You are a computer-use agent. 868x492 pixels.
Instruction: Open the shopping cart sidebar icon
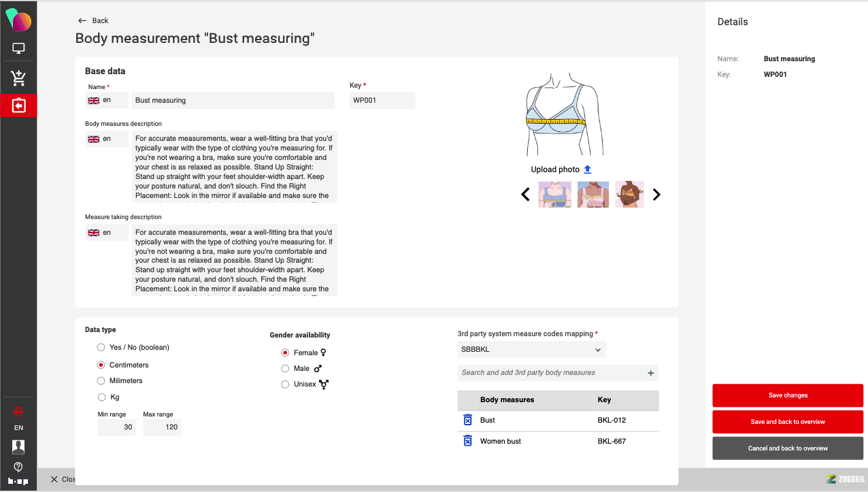(18, 78)
